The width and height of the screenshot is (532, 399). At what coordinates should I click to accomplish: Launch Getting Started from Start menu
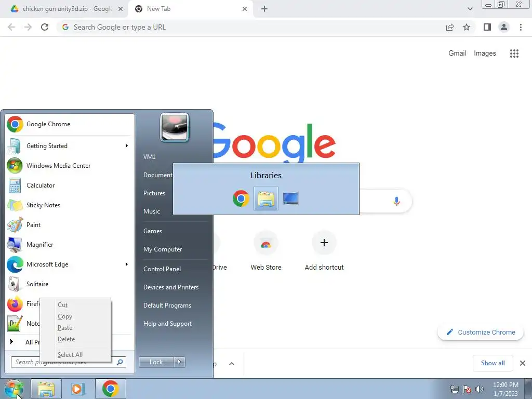tap(70, 146)
